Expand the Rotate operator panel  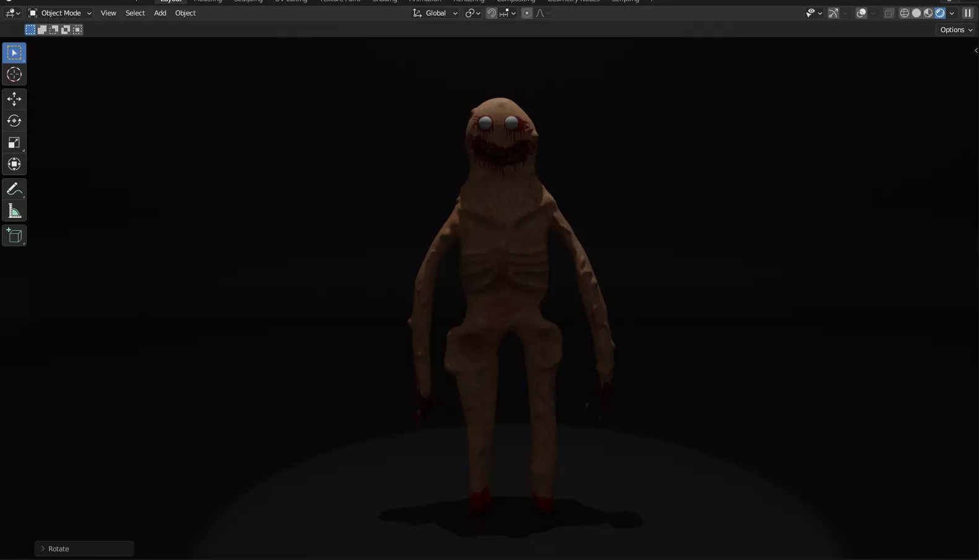tap(84, 549)
